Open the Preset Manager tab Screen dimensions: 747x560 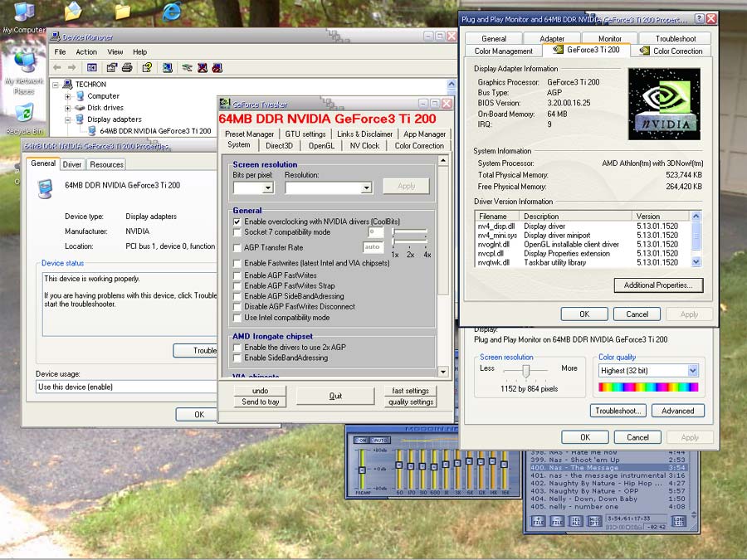[x=249, y=134]
